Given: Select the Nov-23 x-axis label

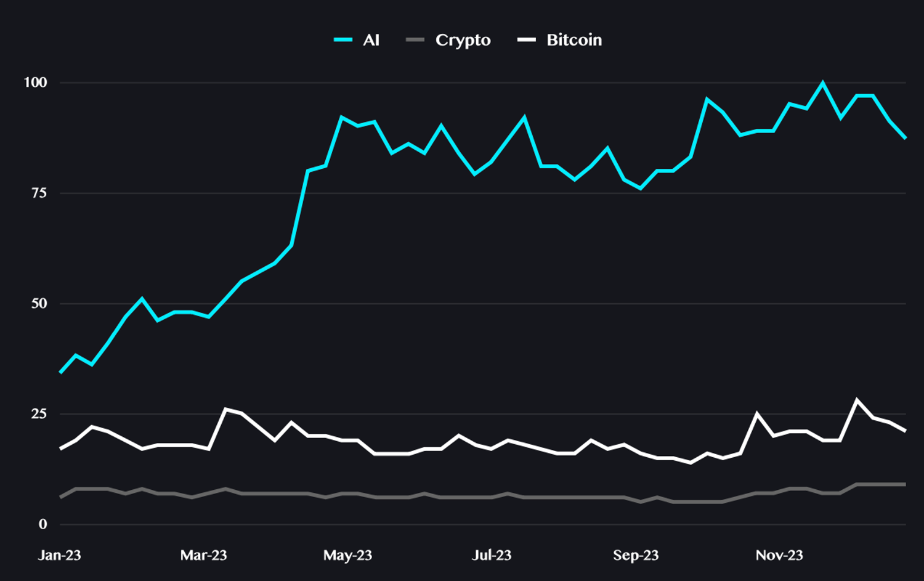Looking at the screenshot, I should (779, 555).
